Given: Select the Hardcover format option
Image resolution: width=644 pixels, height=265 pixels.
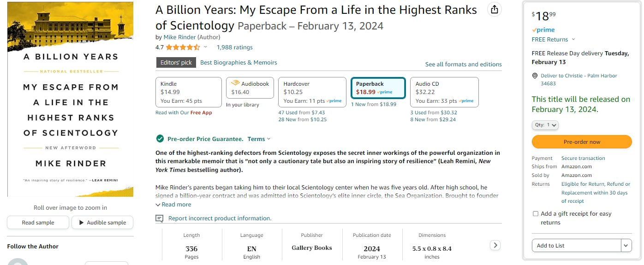Looking at the screenshot, I should click(x=312, y=92).
